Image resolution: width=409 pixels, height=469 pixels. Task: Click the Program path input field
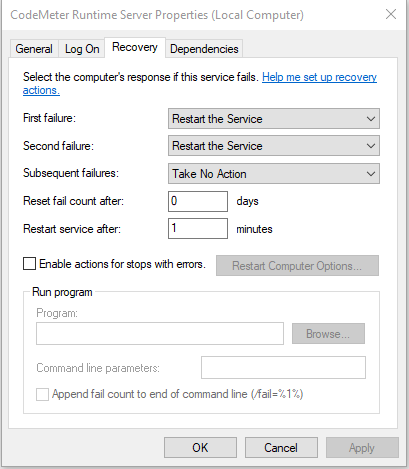(160, 333)
